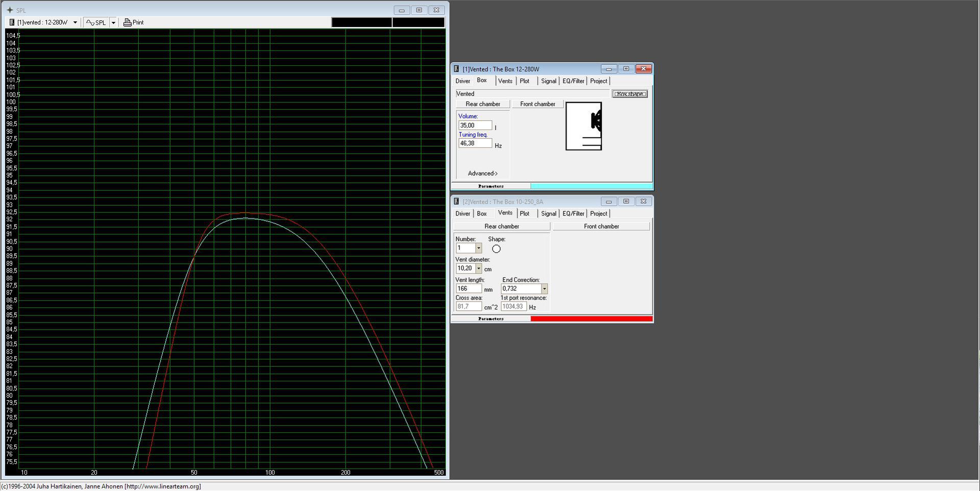The height and width of the screenshot is (491, 980).
Task: Open the vent Number dropdown
Action: click(x=478, y=248)
